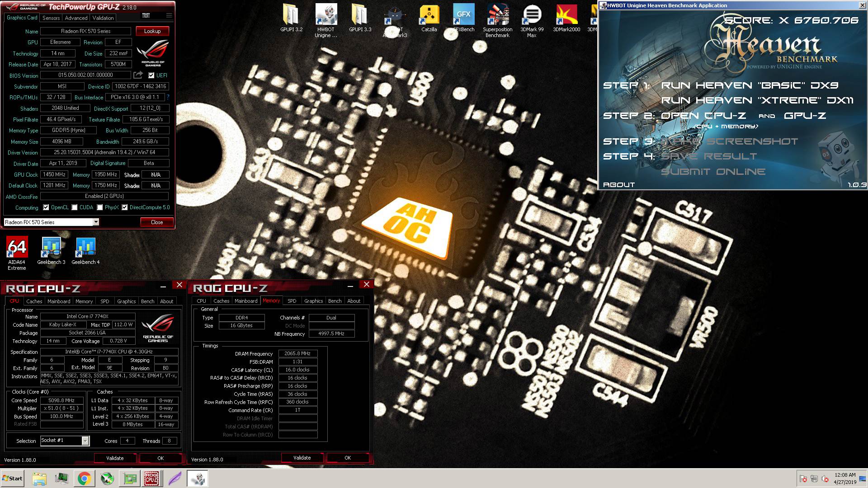Screen dimensions: 868x488
Task: Click the GPU name field Radeon RX 570 Series
Action: 85,31
